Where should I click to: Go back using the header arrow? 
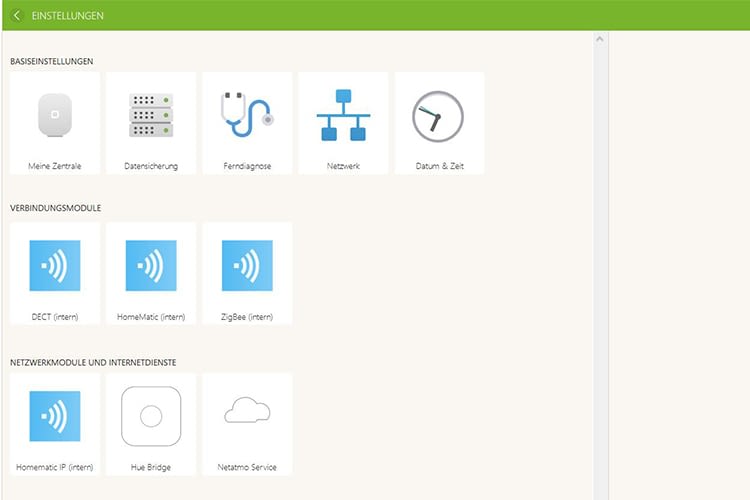pyautogui.click(x=16, y=15)
